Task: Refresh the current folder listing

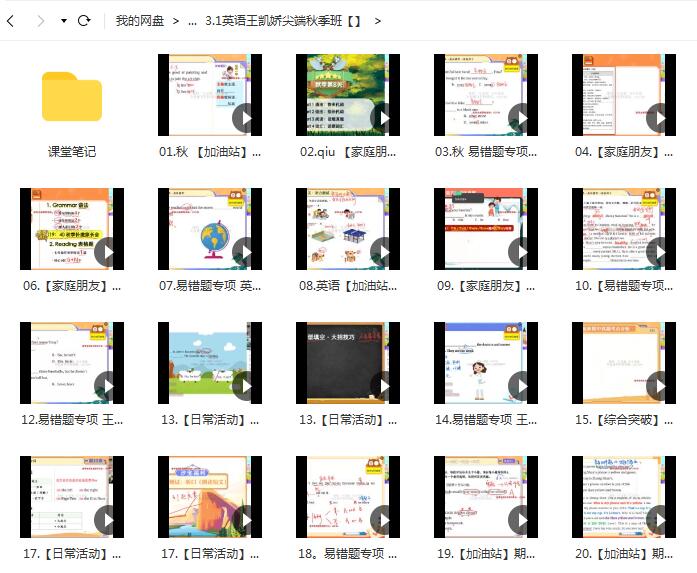Action: click(x=84, y=21)
